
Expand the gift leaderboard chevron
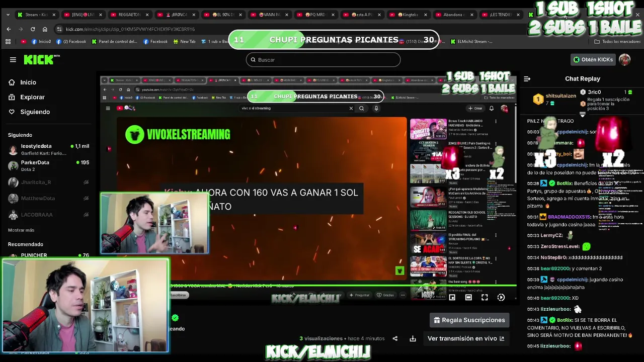coord(583,115)
